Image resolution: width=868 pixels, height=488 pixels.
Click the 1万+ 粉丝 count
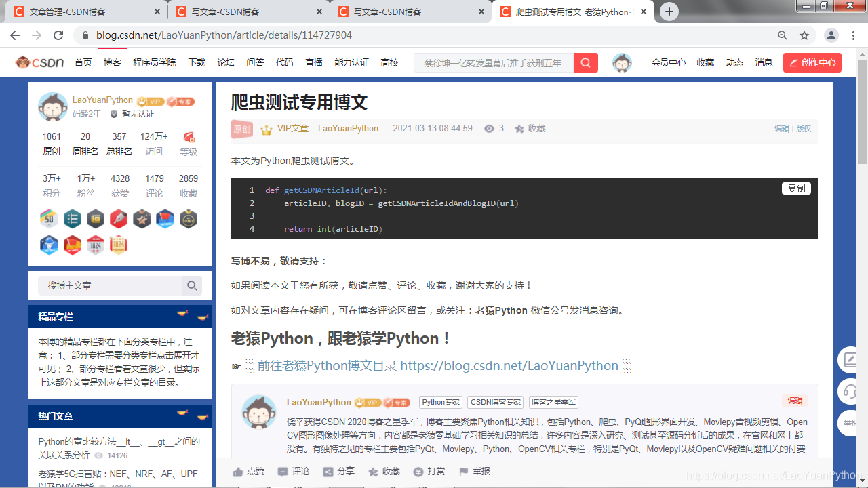pos(86,186)
